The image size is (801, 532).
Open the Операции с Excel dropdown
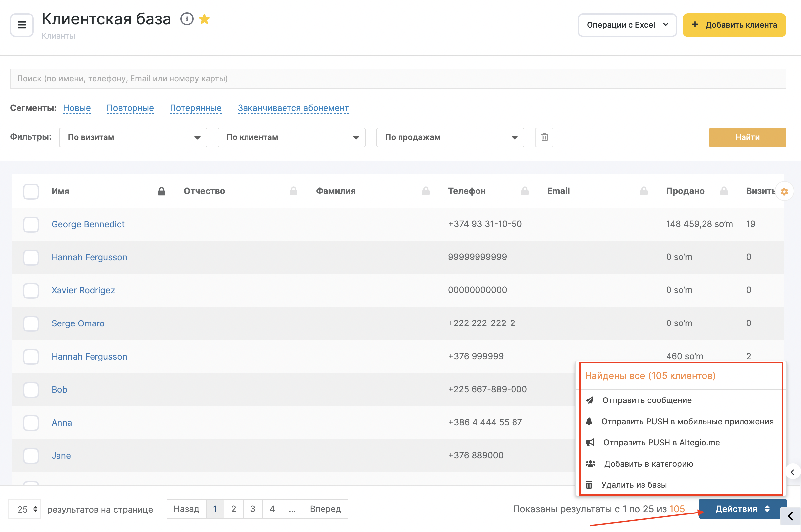coord(627,25)
